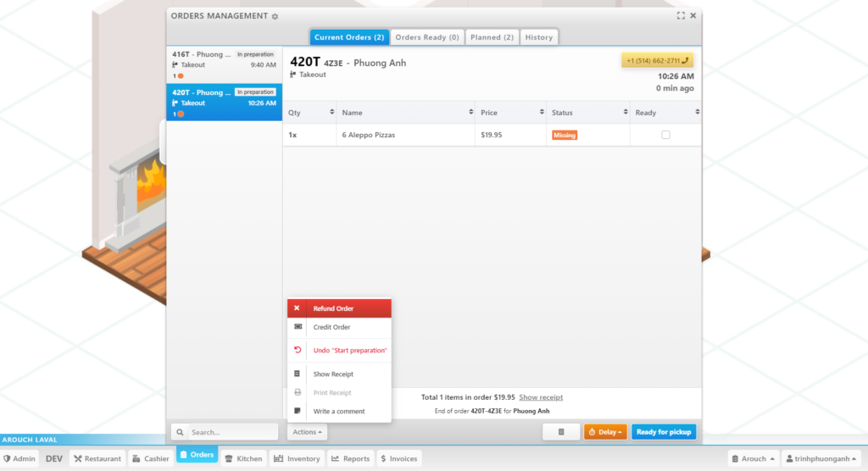Switch to the Orders Ready tab
The height and width of the screenshot is (471, 868).
(427, 37)
